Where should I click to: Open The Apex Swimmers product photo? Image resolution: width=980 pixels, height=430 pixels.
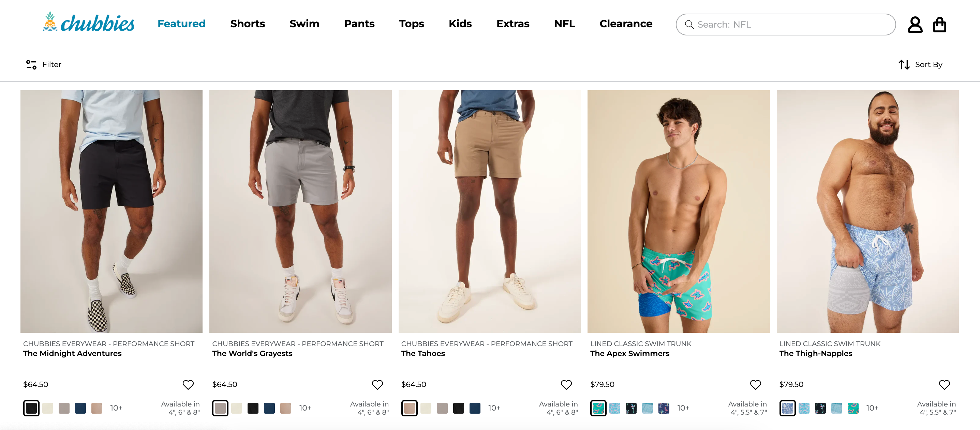678,211
